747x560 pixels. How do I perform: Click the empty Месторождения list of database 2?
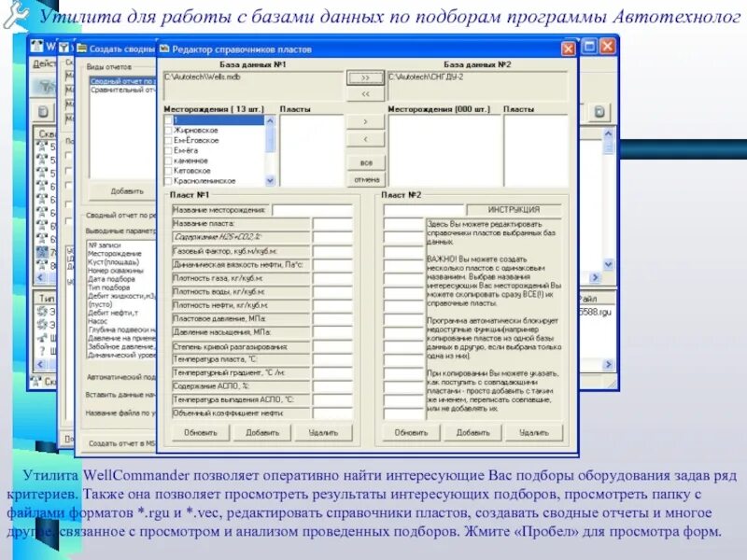pos(445,150)
